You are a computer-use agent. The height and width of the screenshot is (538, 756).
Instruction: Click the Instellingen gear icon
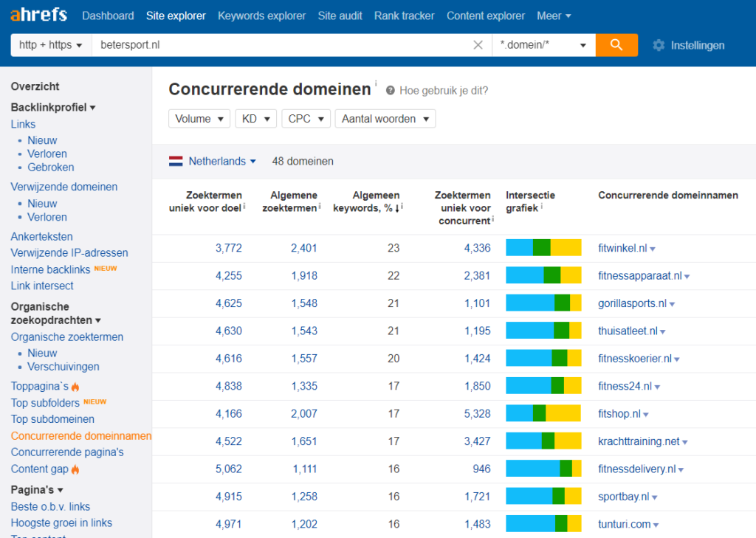tap(659, 45)
